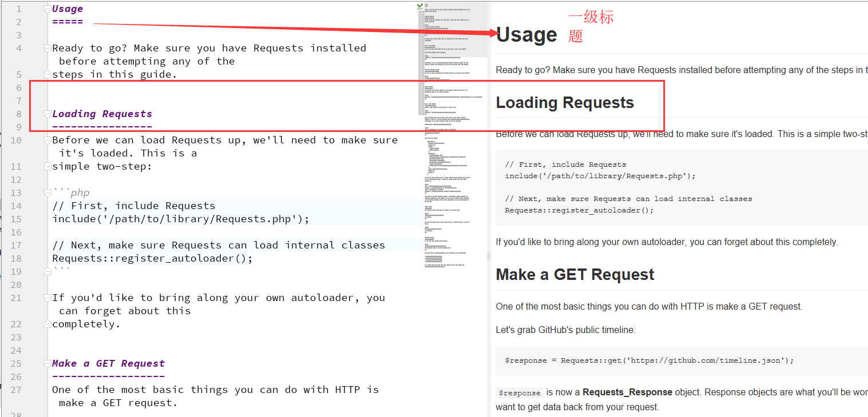The width and height of the screenshot is (868, 417).
Task: Click the 'Usage' heading in preview
Action: point(526,35)
